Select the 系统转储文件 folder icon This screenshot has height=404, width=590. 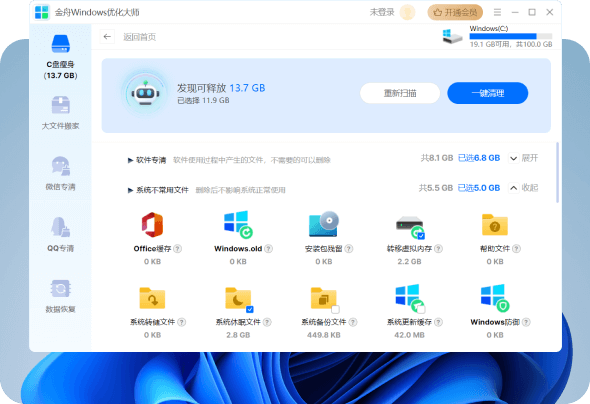coord(152,298)
